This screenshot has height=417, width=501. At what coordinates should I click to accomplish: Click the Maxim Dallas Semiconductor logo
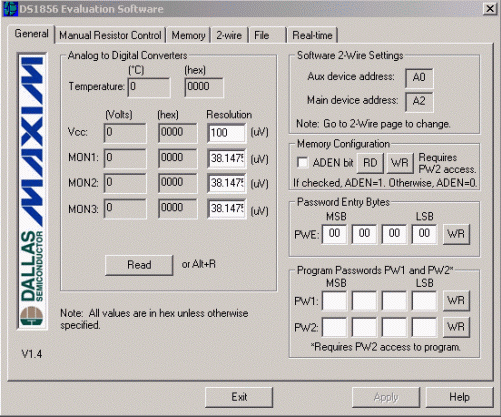[32, 191]
